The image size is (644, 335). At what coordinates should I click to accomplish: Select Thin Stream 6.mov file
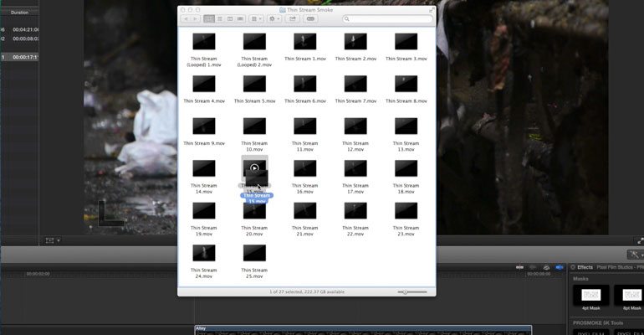(x=304, y=90)
